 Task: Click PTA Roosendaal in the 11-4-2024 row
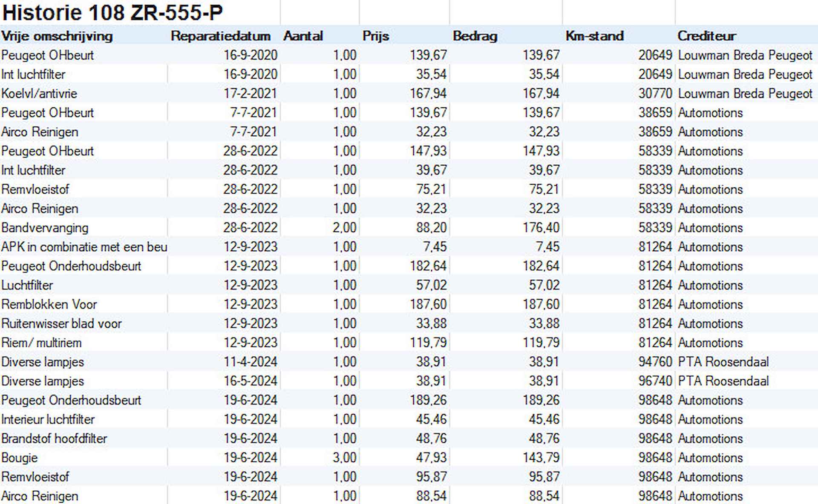click(x=723, y=361)
